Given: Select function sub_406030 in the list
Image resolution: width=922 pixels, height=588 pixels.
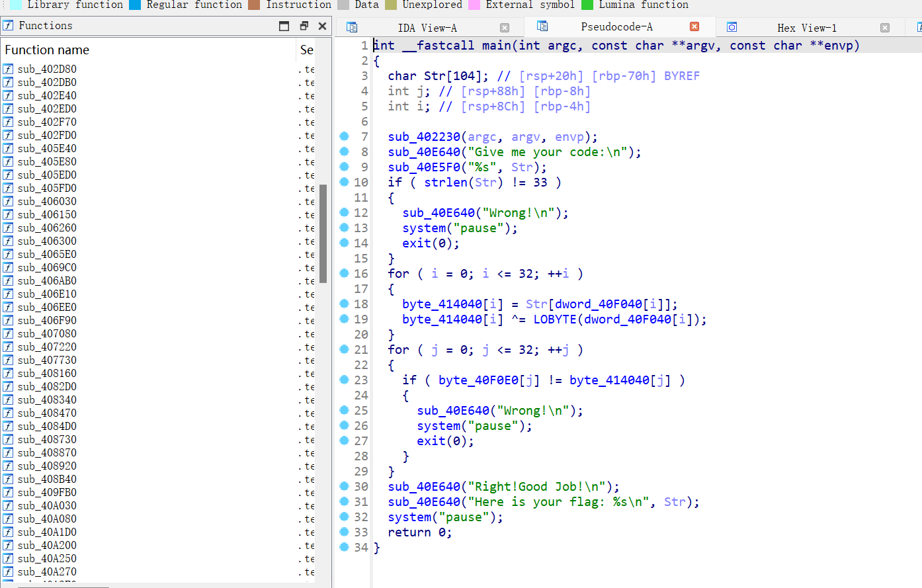Looking at the screenshot, I should click(x=47, y=202).
